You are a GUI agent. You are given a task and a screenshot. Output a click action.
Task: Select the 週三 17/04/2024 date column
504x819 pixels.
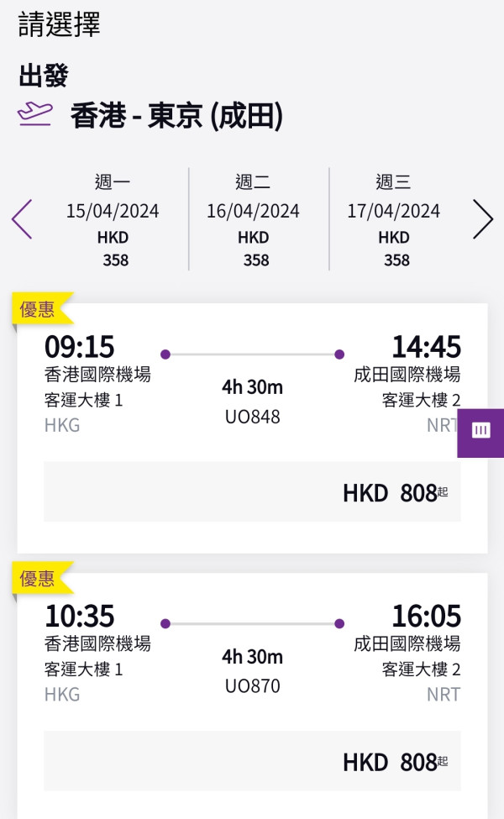tap(394, 218)
